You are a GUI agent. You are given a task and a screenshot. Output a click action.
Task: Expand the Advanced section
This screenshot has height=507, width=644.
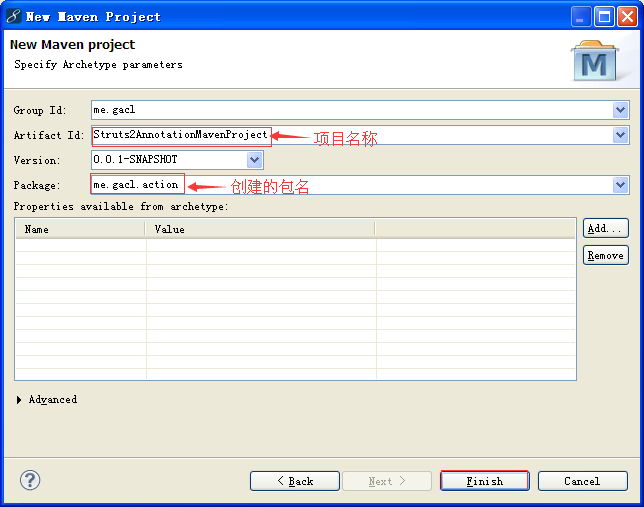click(x=19, y=400)
